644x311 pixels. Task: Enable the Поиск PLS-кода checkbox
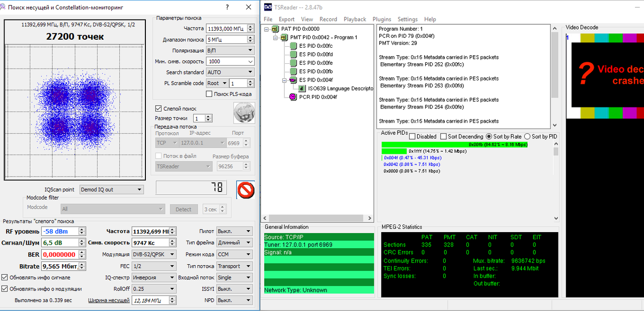click(209, 94)
